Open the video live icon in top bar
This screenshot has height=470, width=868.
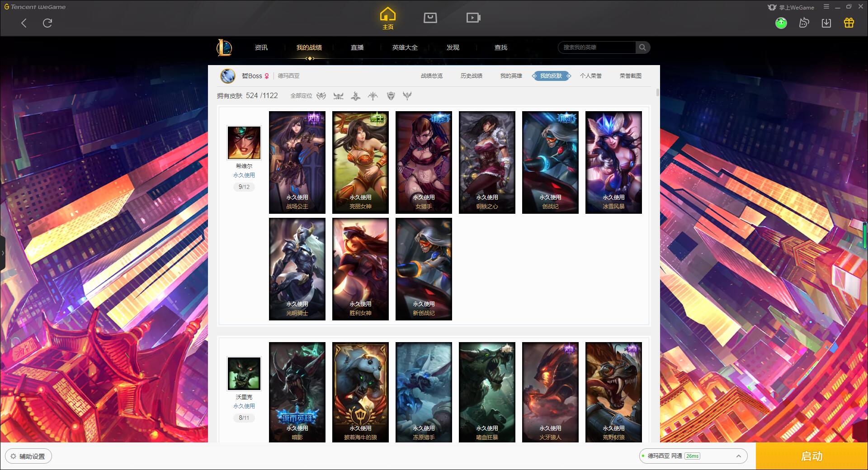(473, 18)
